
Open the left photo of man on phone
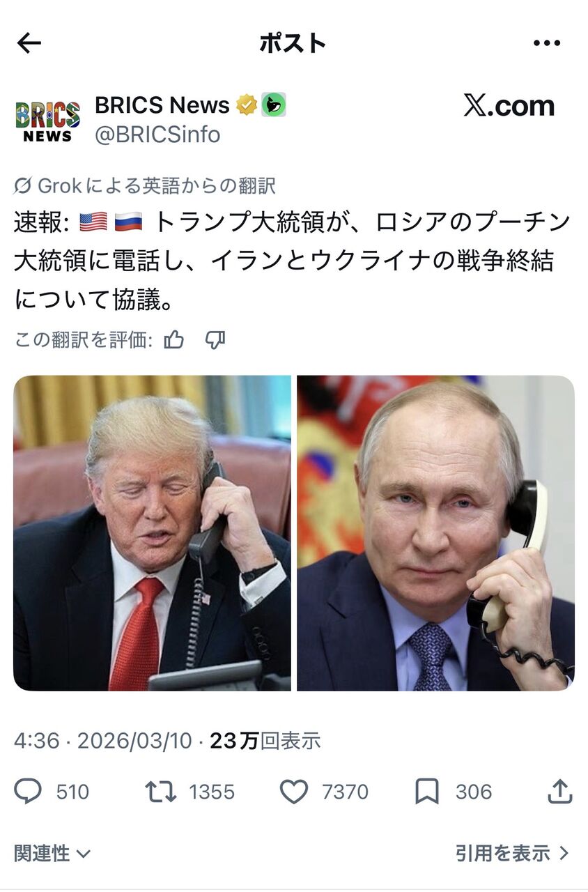[x=152, y=533]
